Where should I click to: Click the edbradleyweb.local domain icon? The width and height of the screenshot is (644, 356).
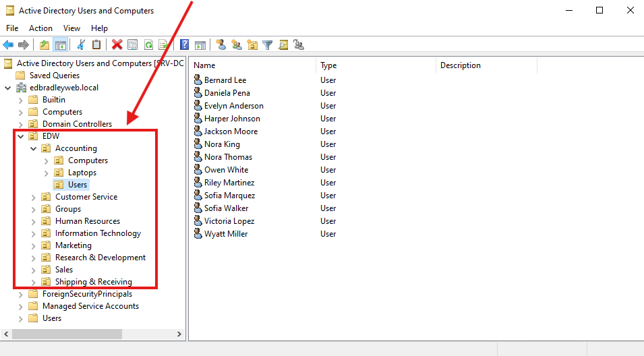point(21,88)
